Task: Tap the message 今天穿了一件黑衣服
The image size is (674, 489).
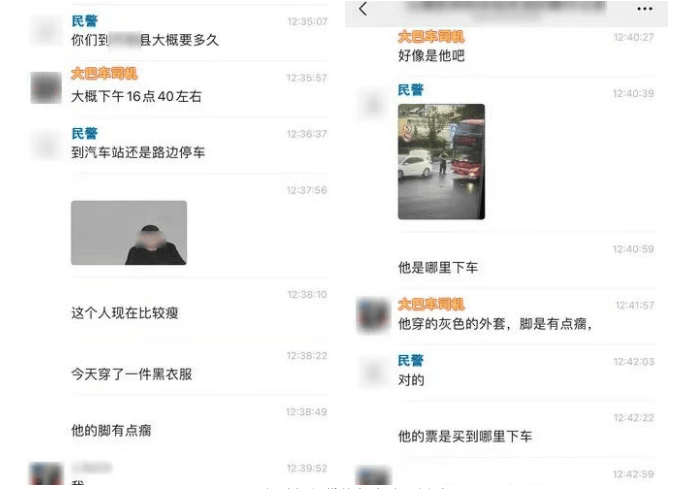Action: pyautogui.click(x=132, y=374)
